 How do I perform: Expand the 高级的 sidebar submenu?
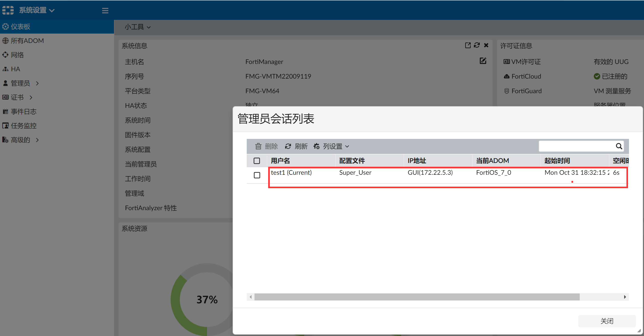pyautogui.click(x=21, y=140)
